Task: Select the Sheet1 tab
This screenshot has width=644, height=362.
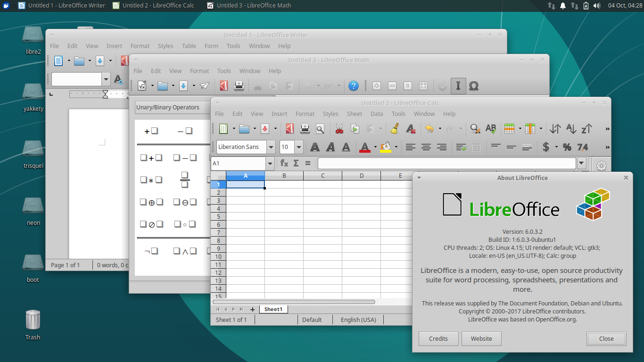Action: 273,309
